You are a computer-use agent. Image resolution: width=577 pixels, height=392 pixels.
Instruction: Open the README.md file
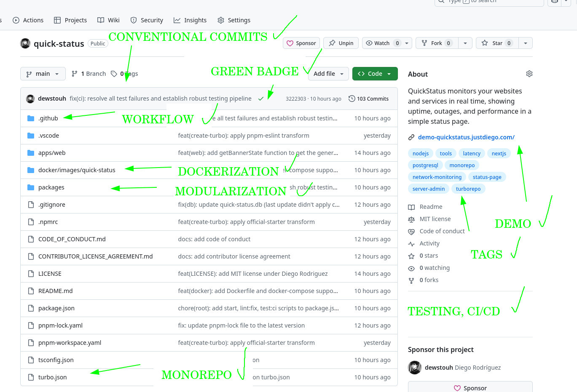56,291
